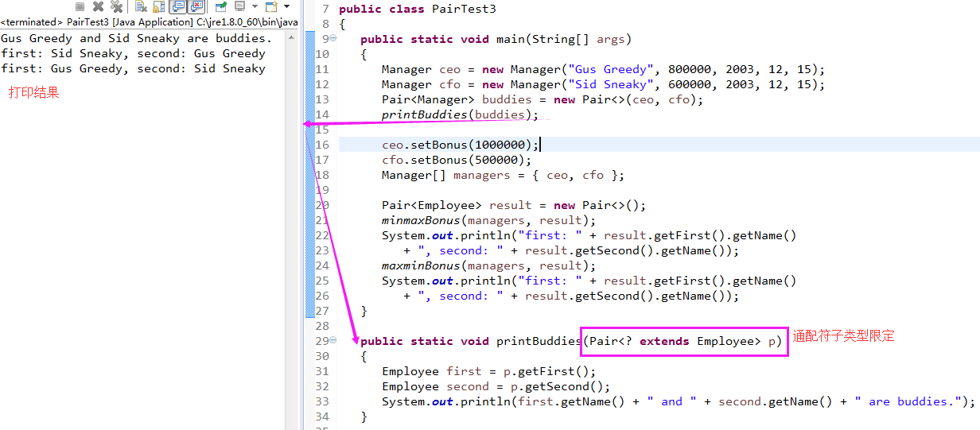980x430 pixels.
Task: Click 'maxminBonus(managers, result);' call
Action: point(489,265)
